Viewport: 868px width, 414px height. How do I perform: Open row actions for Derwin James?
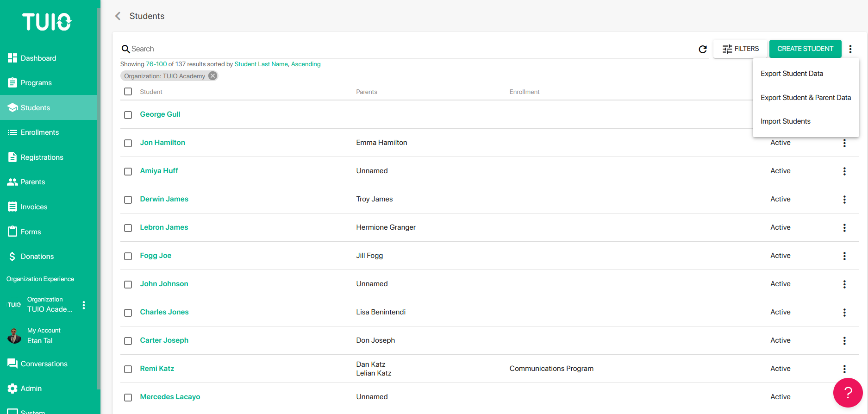tap(844, 200)
